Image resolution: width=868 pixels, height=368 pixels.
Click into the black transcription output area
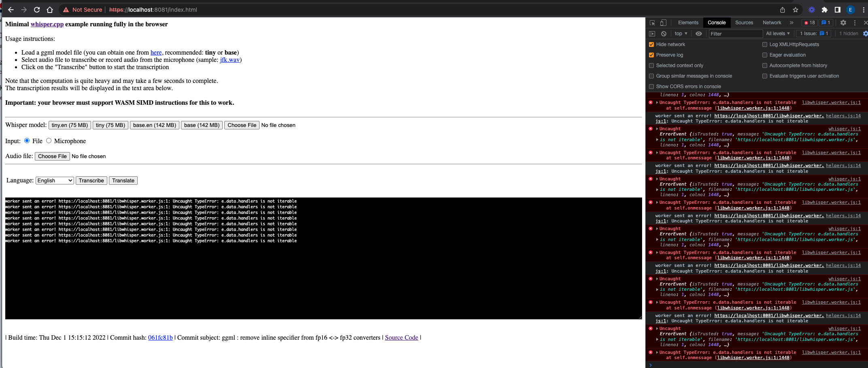[x=323, y=258]
